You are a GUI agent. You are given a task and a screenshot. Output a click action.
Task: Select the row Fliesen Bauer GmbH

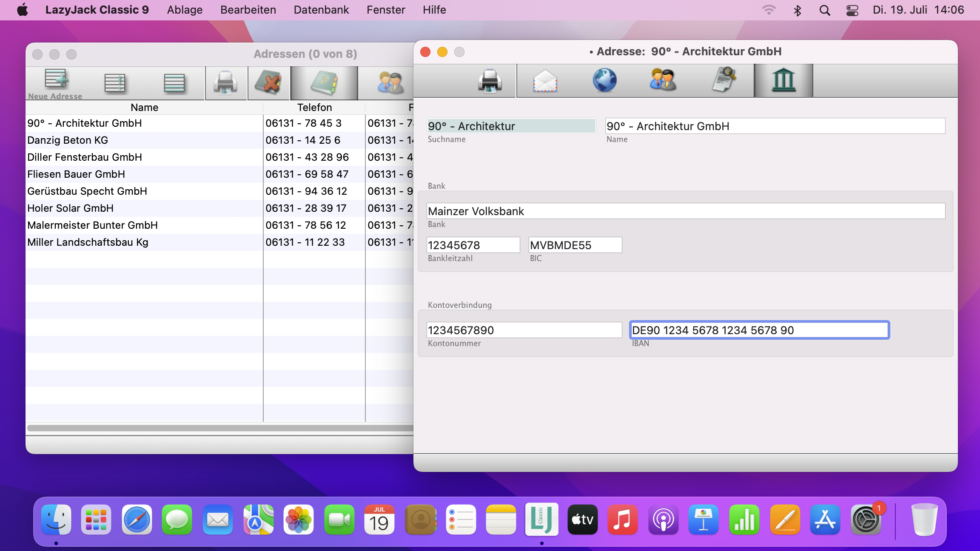pyautogui.click(x=219, y=174)
